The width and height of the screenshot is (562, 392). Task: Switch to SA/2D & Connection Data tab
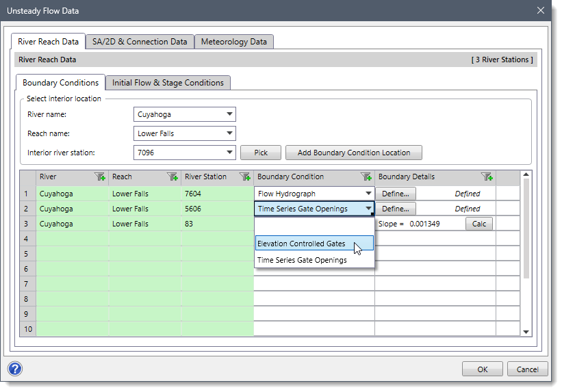[x=140, y=42]
